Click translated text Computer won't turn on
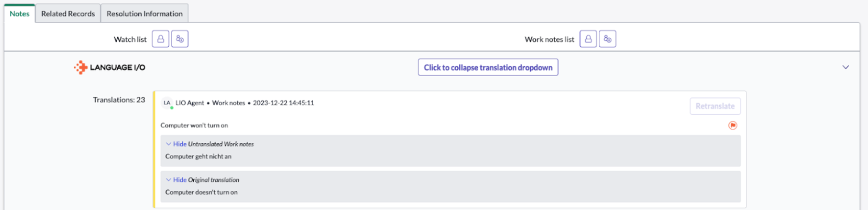Viewport: 868px width, 210px height. pos(194,125)
